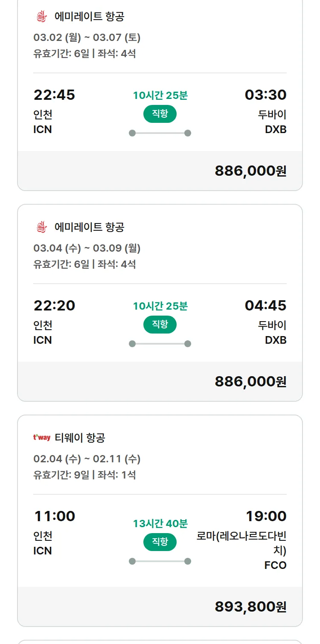Choose the 893,800원 t'way fare
The width and height of the screenshot is (320, 644).
(x=250, y=607)
